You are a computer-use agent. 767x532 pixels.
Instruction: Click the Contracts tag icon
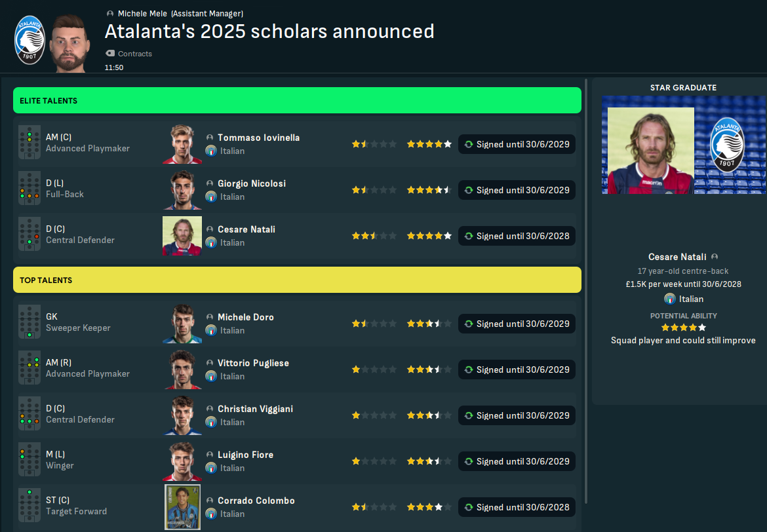click(109, 54)
